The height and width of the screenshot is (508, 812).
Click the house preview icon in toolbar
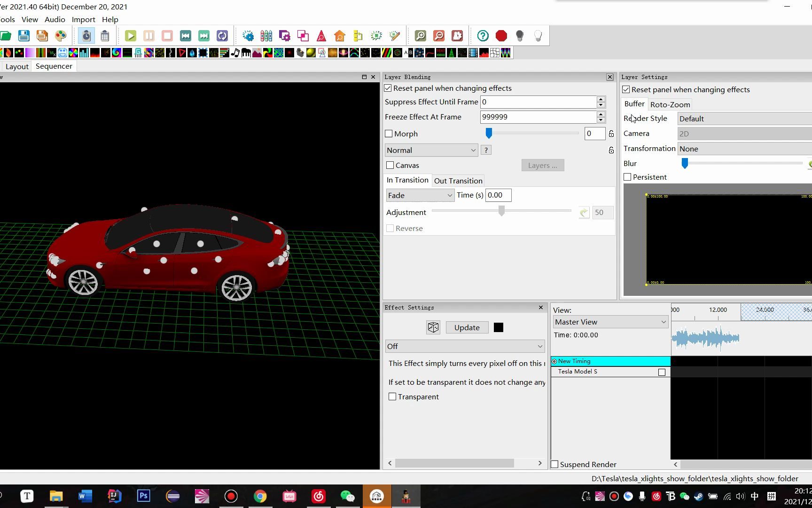[x=339, y=36]
